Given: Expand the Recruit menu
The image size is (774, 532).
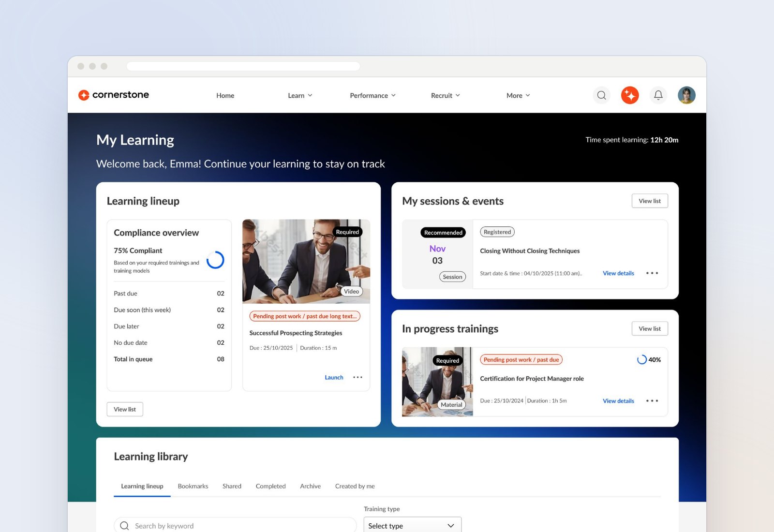Looking at the screenshot, I should [445, 95].
